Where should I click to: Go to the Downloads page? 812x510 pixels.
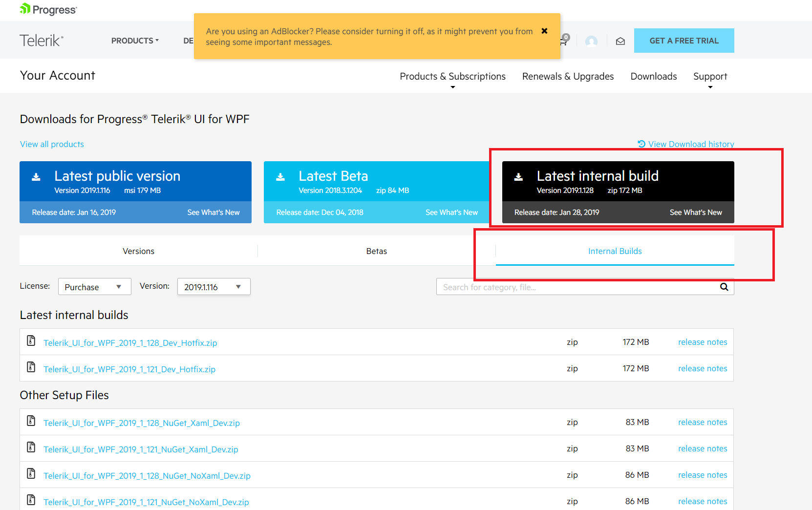click(654, 76)
